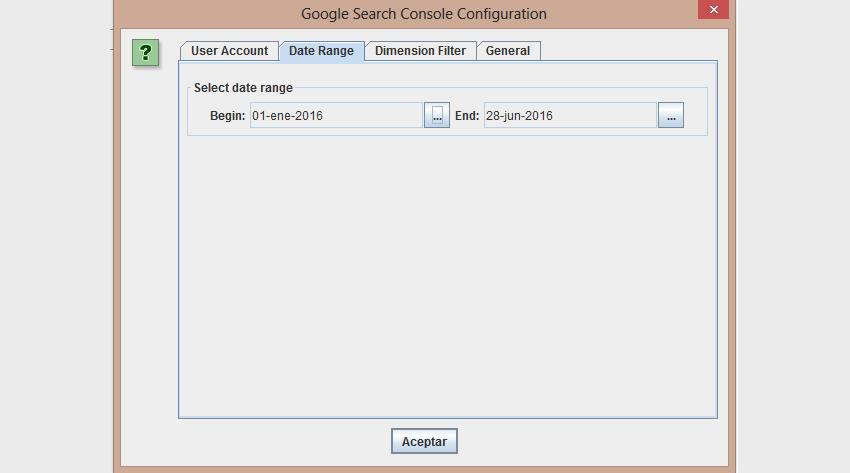Click the green question mark help icon
Image resolution: width=850 pixels, height=473 pixels.
(x=145, y=53)
